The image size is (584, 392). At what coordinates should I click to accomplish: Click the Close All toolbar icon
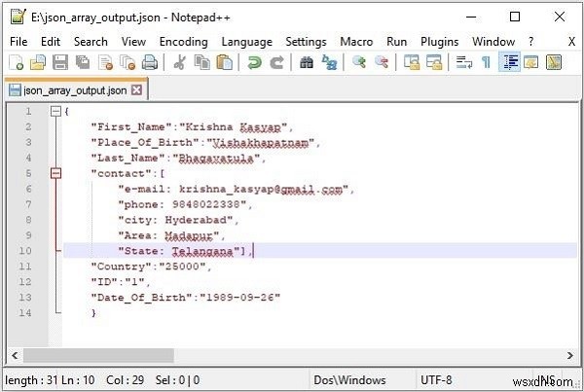pyautogui.click(x=128, y=62)
